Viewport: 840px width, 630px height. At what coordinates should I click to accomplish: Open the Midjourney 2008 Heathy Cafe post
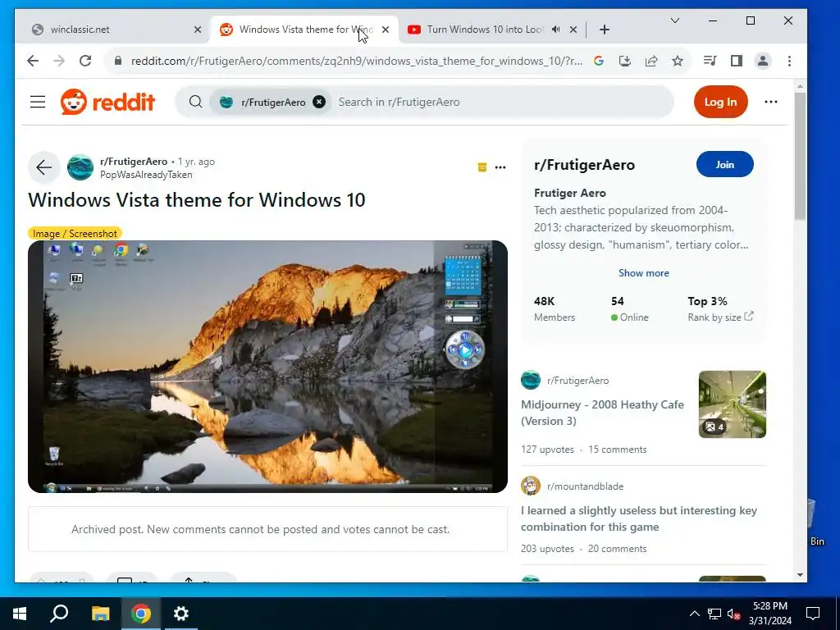[x=602, y=413]
